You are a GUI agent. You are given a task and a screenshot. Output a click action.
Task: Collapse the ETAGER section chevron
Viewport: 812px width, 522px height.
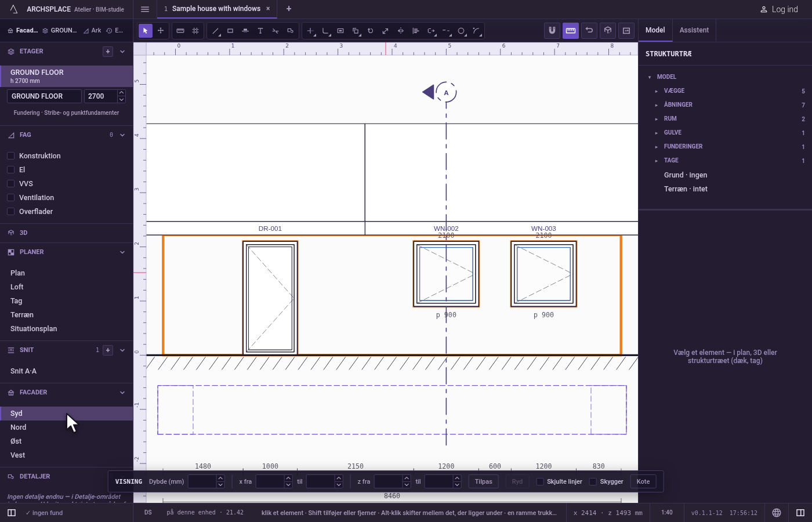[122, 52]
